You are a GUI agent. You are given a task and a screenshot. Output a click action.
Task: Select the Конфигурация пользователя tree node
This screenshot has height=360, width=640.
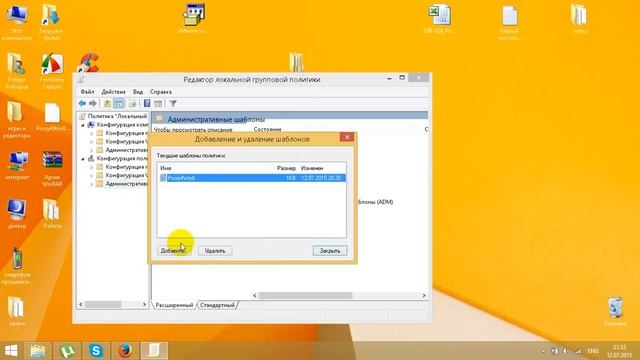pos(122,158)
